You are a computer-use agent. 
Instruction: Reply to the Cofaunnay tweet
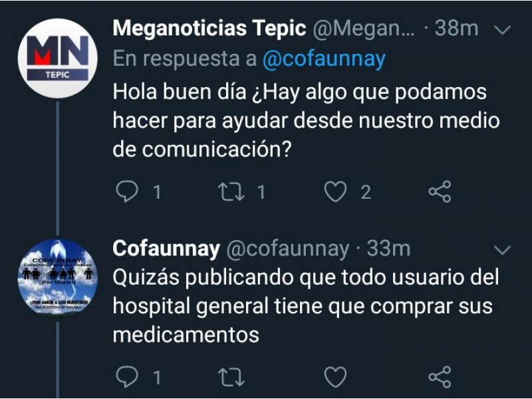(x=127, y=376)
